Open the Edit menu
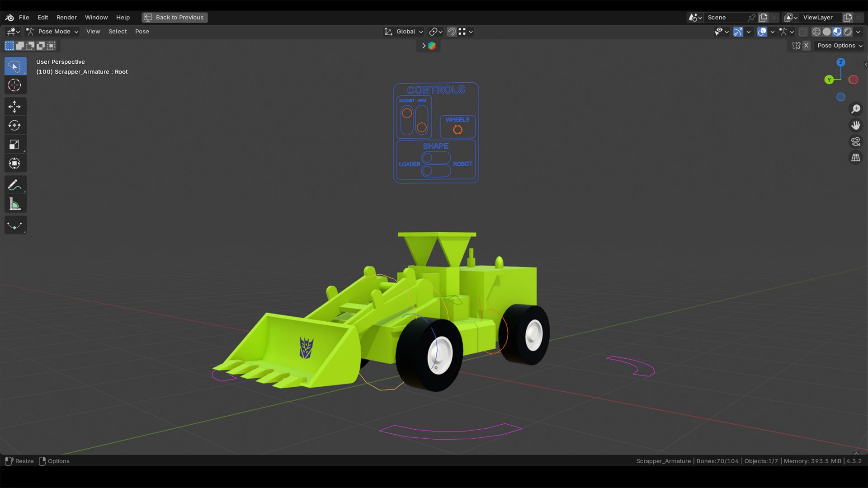 pos(42,18)
